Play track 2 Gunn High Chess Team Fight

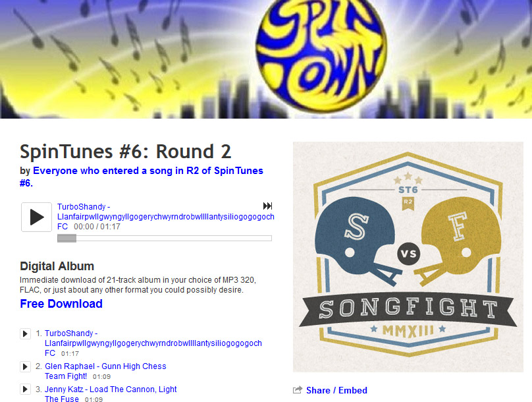25,366
